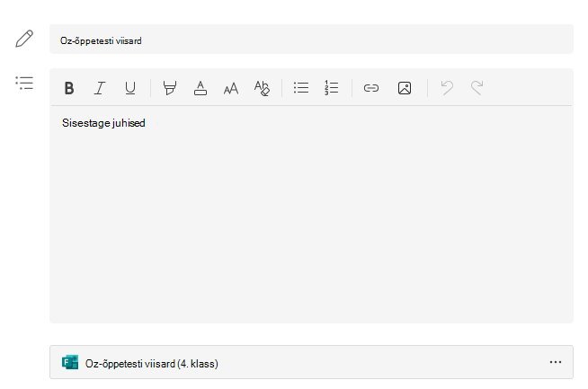Insert an image into the instructions

[x=405, y=88]
